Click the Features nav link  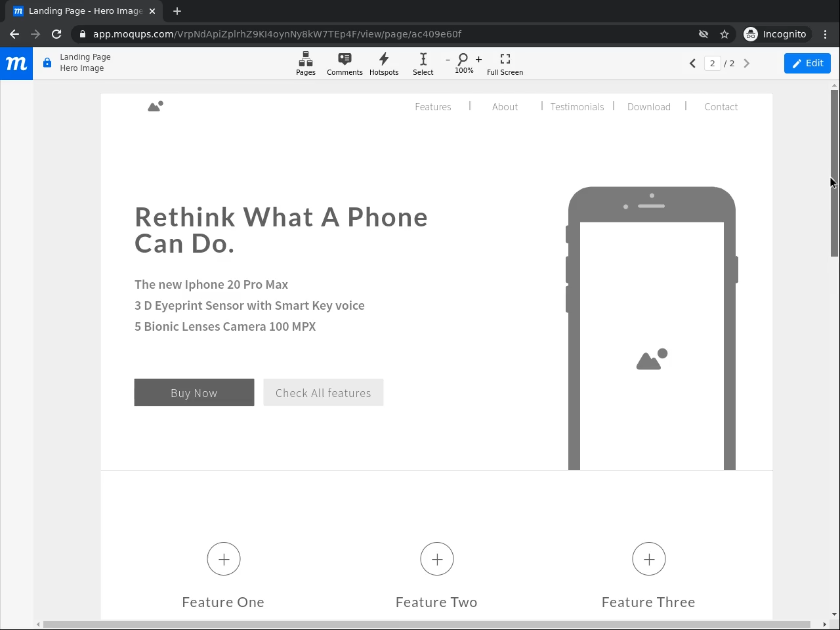(x=433, y=107)
